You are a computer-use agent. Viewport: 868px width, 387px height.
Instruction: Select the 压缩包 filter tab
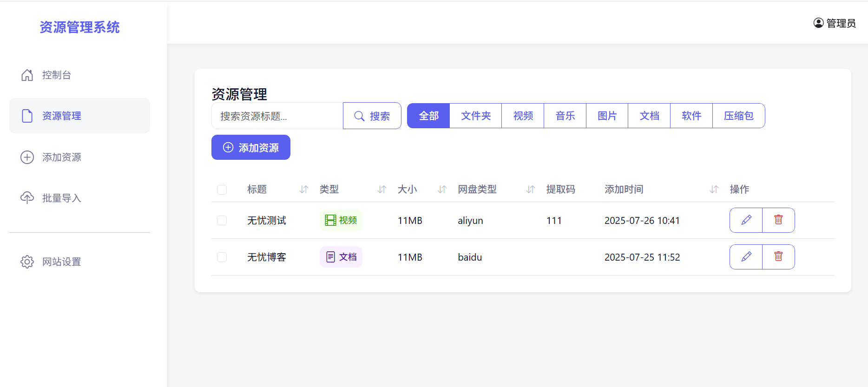738,116
